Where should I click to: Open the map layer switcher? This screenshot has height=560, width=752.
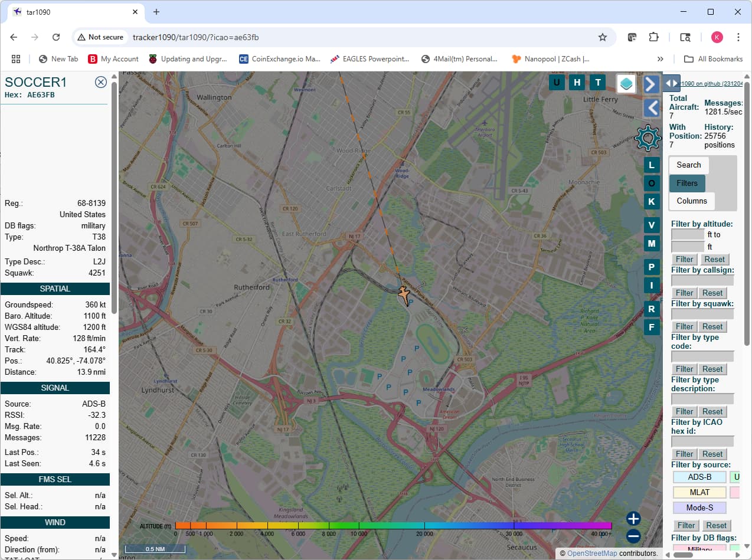626,84
